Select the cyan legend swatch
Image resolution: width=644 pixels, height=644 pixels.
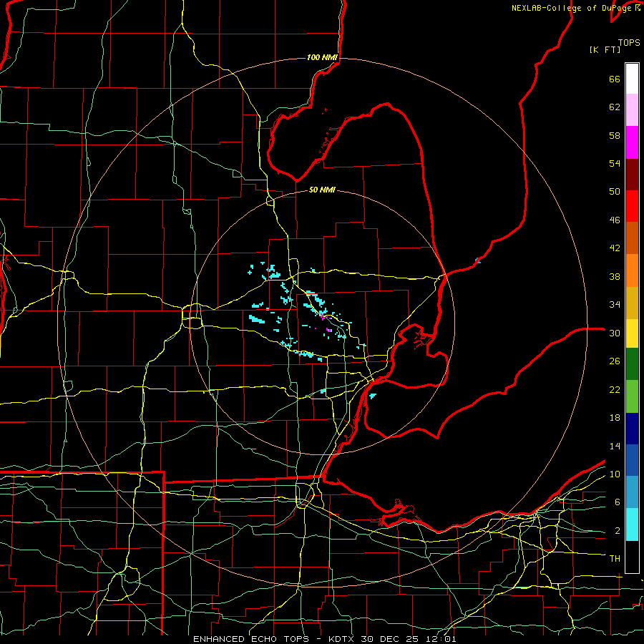click(632, 525)
